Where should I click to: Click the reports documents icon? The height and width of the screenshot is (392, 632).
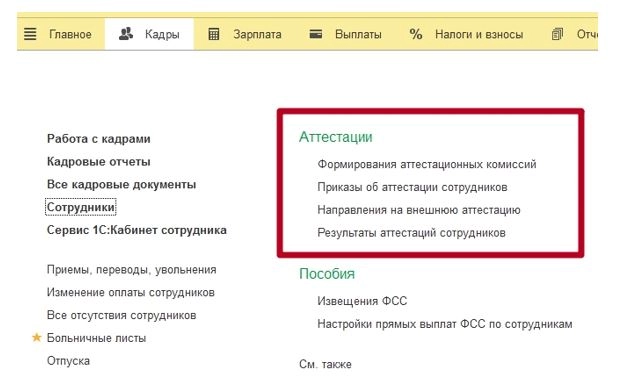tap(557, 34)
